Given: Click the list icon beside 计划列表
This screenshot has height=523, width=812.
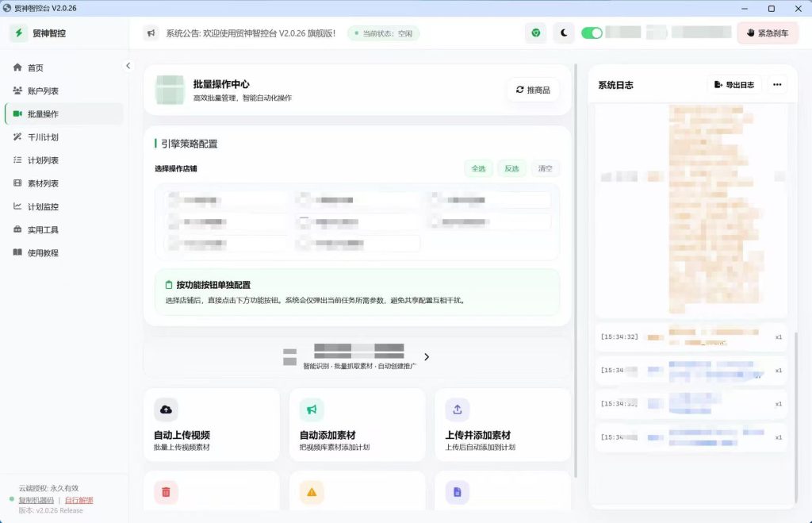Looking at the screenshot, I should pos(17,160).
